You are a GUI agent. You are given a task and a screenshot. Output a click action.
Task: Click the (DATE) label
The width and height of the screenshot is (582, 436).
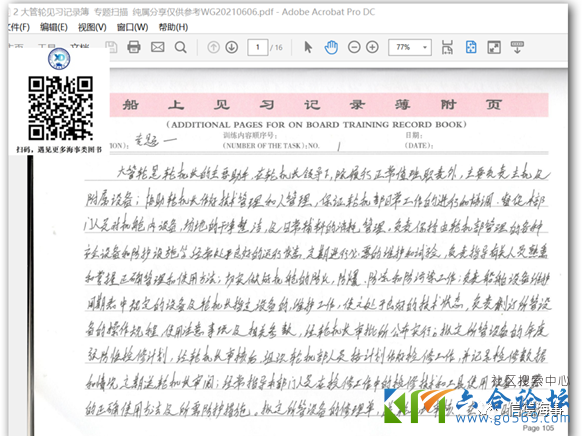click(x=419, y=145)
